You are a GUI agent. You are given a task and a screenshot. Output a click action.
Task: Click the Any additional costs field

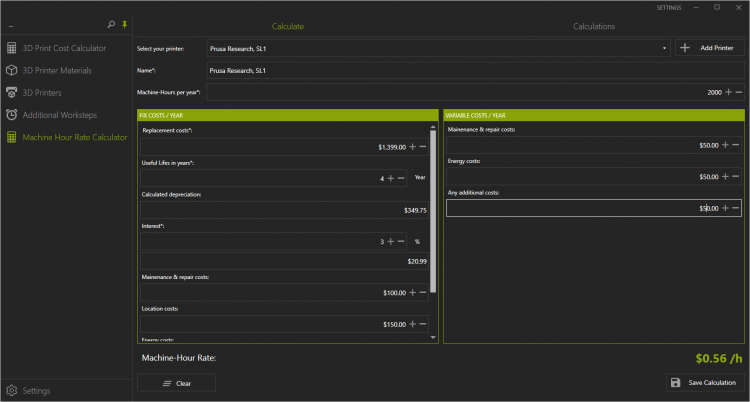click(x=594, y=208)
